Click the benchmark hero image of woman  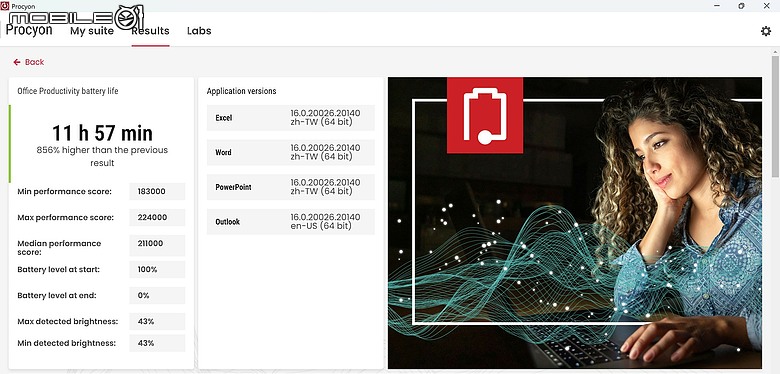coord(575,223)
